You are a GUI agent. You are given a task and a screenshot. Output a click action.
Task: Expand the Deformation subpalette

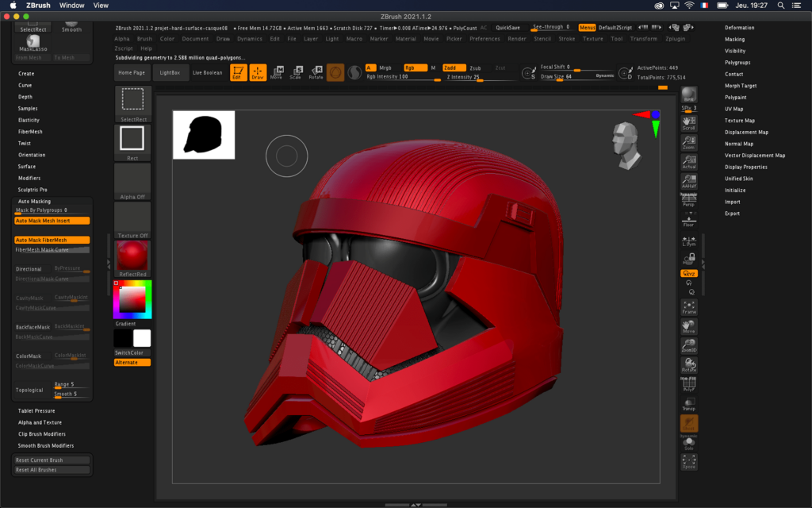pos(739,28)
